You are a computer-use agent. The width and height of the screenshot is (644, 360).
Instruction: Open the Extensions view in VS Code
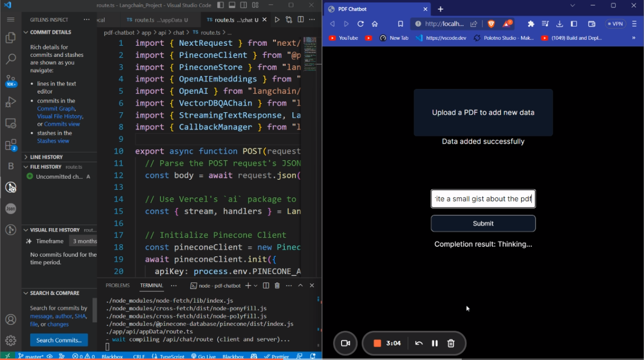coord(11,145)
